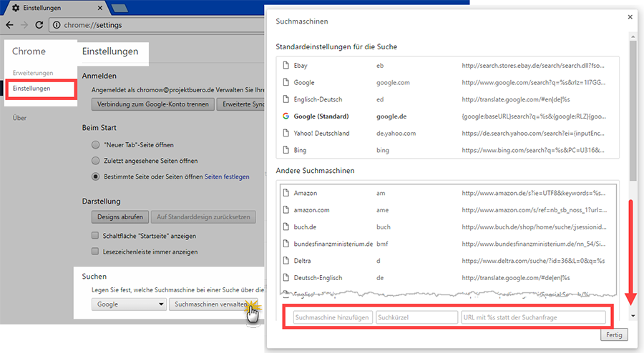Click the bing.com search URL
This screenshot has height=353, width=644.
point(532,151)
